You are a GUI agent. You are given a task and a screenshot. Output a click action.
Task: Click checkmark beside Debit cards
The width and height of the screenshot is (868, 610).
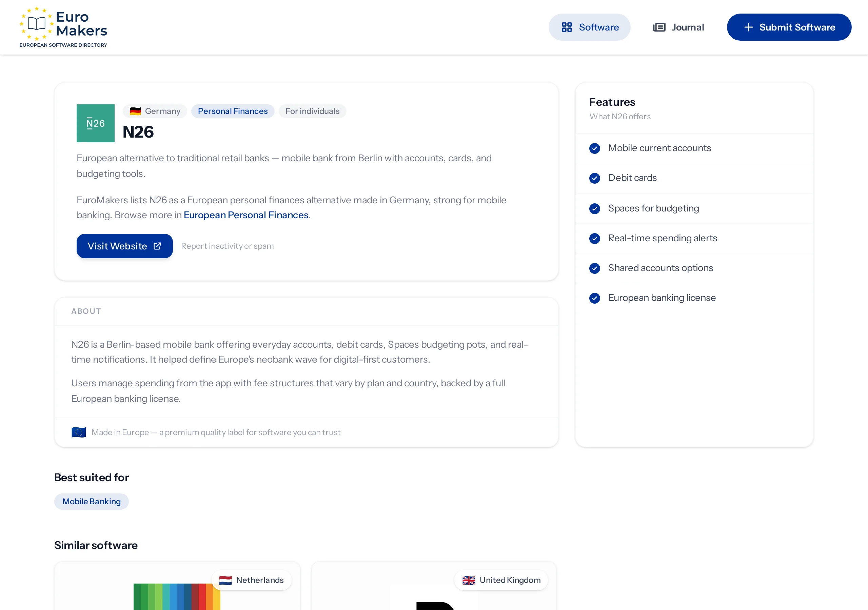pos(595,178)
